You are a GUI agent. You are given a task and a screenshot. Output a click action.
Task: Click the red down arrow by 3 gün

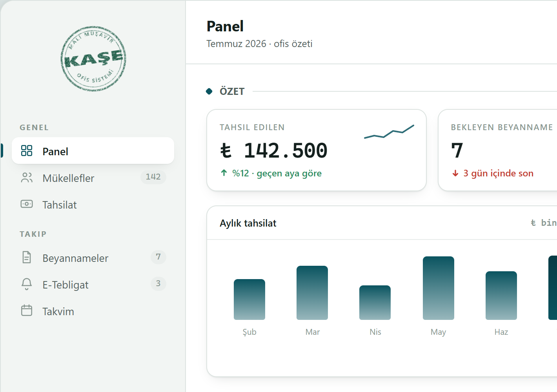click(455, 173)
